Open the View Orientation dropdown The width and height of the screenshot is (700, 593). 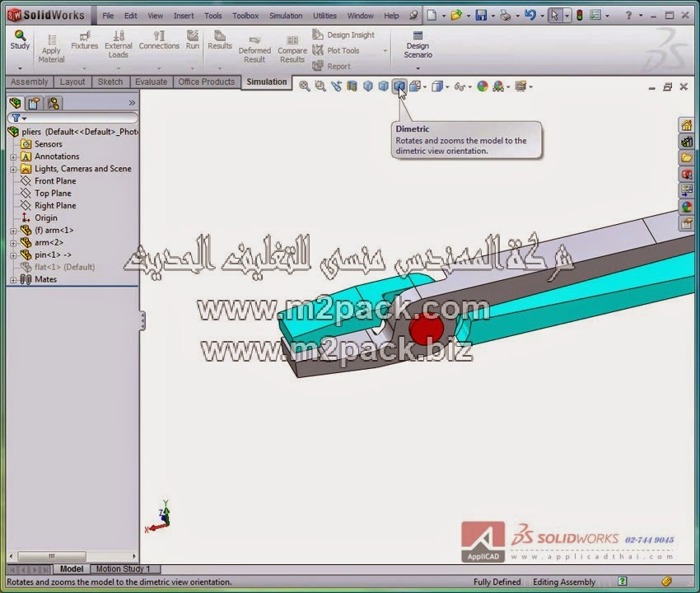coord(425,86)
